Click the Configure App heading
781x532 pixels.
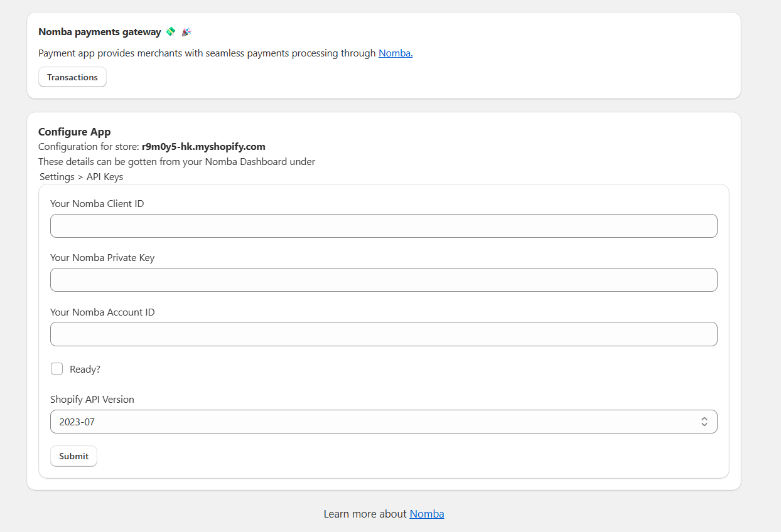pyautogui.click(x=74, y=132)
